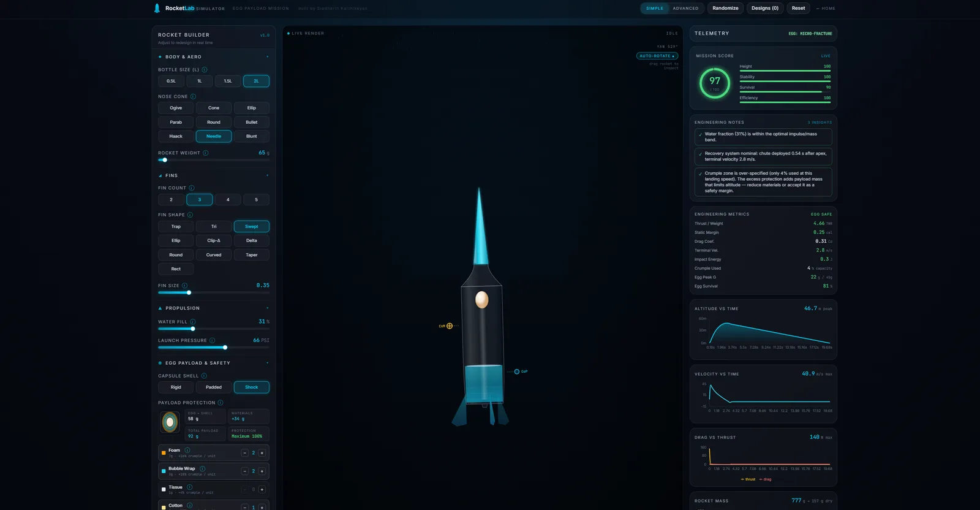Show info for Bottle Size
The width and height of the screenshot is (980, 510).
pyautogui.click(x=205, y=70)
